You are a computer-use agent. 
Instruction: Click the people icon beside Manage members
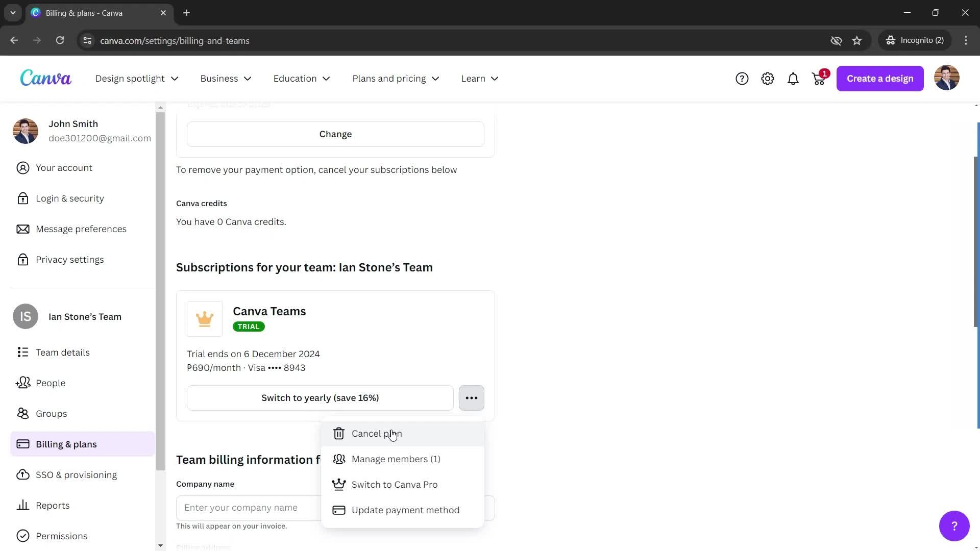tap(338, 459)
